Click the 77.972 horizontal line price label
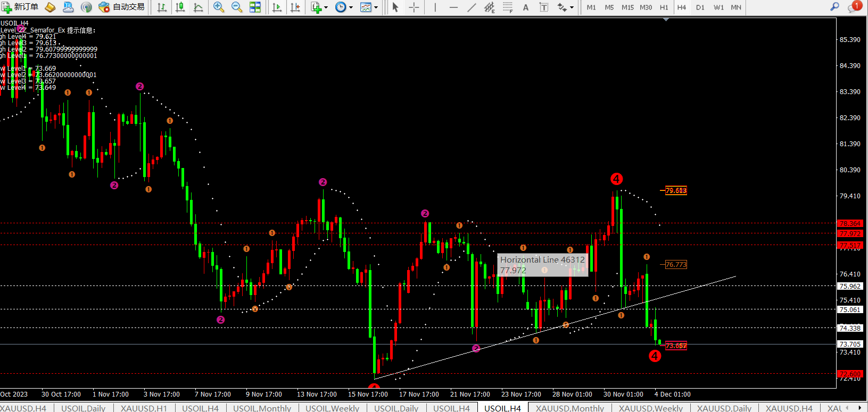The image size is (868, 412). pos(850,233)
